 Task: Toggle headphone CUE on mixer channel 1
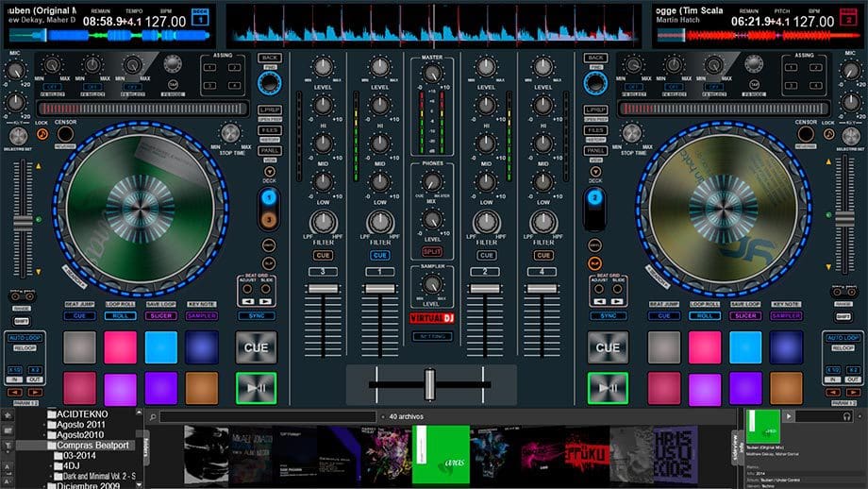tap(379, 255)
